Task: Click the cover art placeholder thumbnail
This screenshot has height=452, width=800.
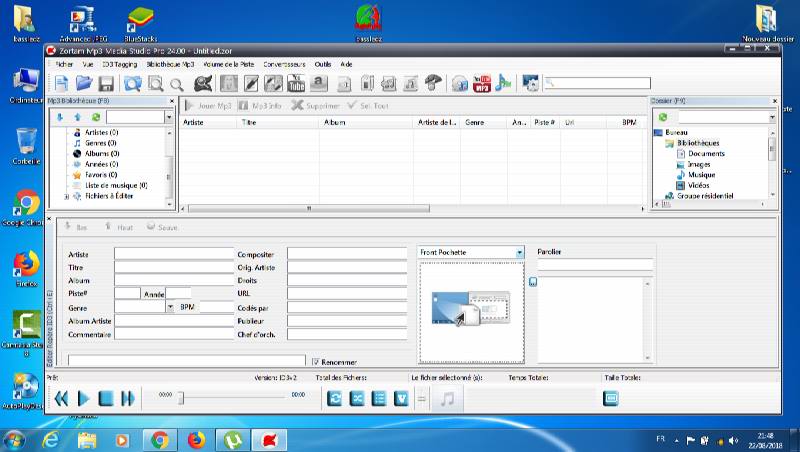Action: click(x=470, y=309)
